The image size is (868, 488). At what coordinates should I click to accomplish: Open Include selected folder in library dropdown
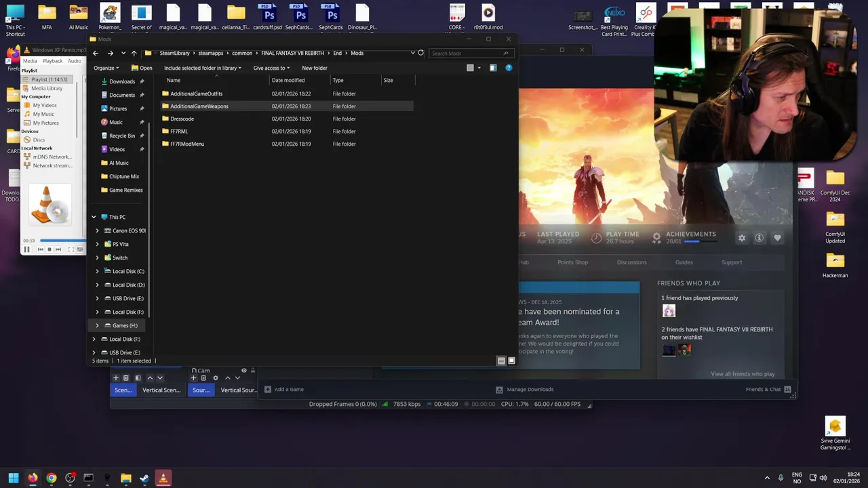[202, 68]
